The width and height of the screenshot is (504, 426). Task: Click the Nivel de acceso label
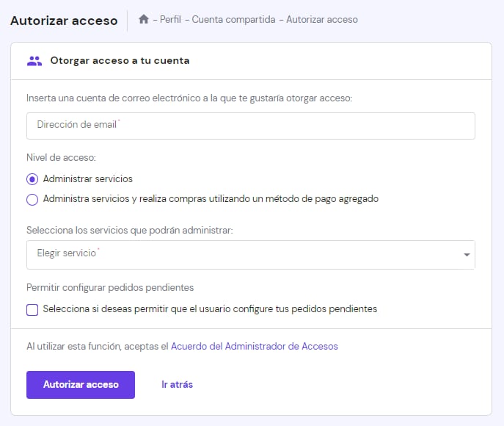tap(61, 157)
